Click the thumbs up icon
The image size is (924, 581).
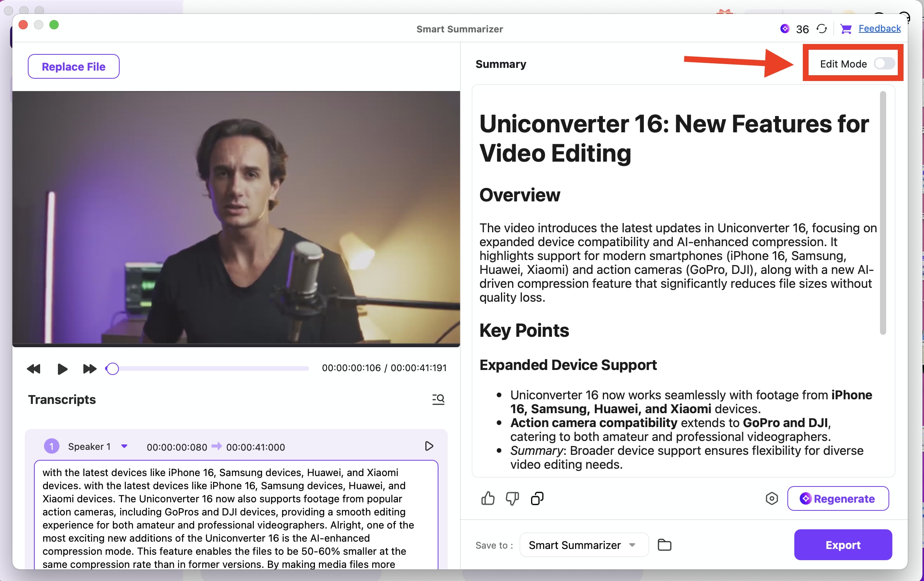pos(488,498)
